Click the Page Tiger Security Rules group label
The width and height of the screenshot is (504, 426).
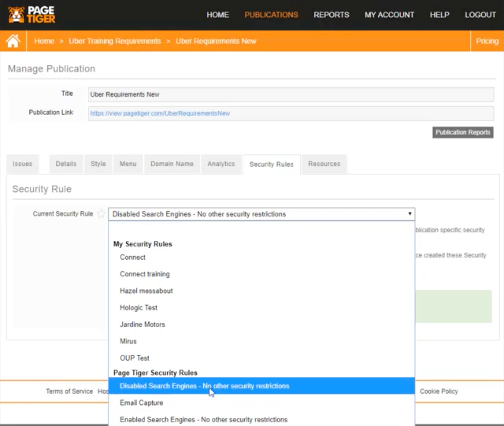pos(155,373)
